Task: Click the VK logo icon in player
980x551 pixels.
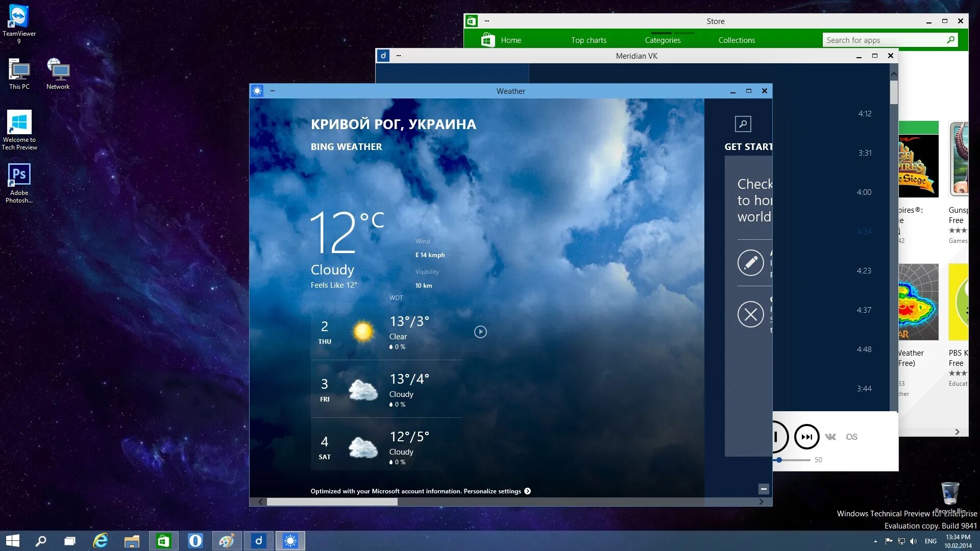Action: [x=830, y=437]
